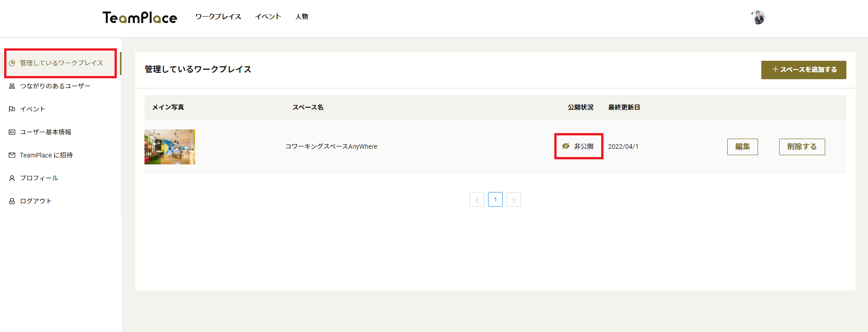Click the 編集 button for the workspace

coord(742,147)
